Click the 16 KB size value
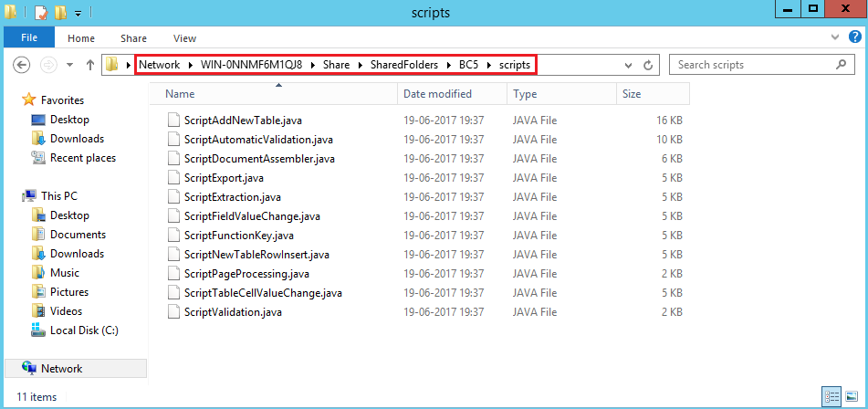868x409 pixels. tap(669, 121)
